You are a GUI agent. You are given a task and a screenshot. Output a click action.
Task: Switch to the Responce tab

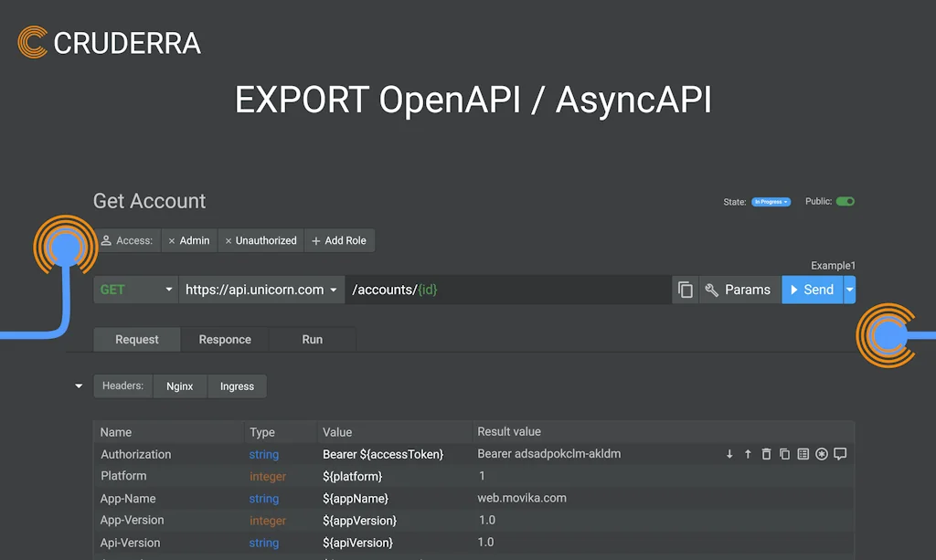225,340
